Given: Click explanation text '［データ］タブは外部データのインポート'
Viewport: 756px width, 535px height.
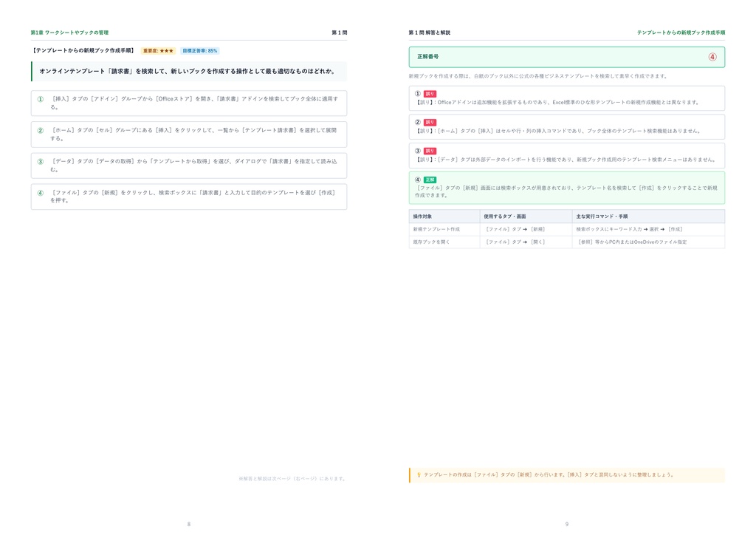Looking at the screenshot, I should click(566, 159).
